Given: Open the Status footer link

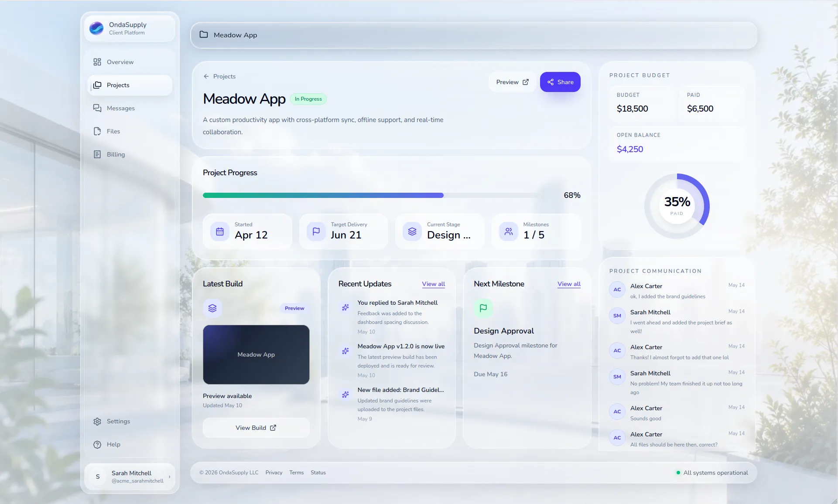Looking at the screenshot, I should [x=318, y=473].
